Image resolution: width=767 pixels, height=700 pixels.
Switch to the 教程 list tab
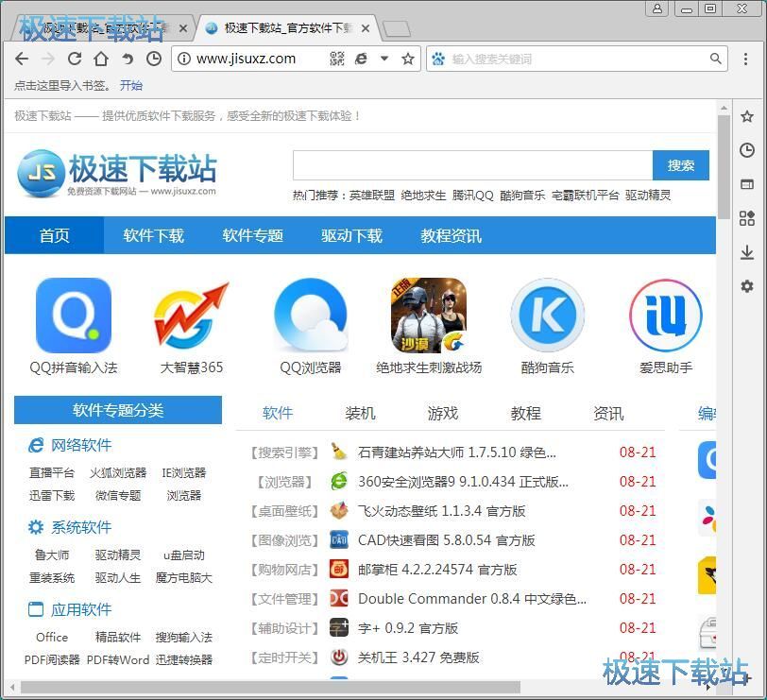point(526,414)
